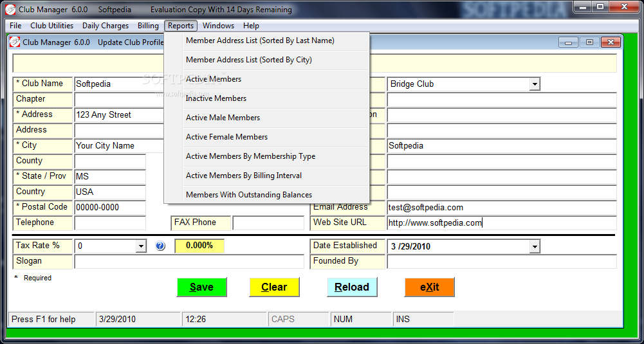The height and width of the screenshot is (344, 644).
Task: Choose Member Address List sorted by City
Action: (275, 60)
